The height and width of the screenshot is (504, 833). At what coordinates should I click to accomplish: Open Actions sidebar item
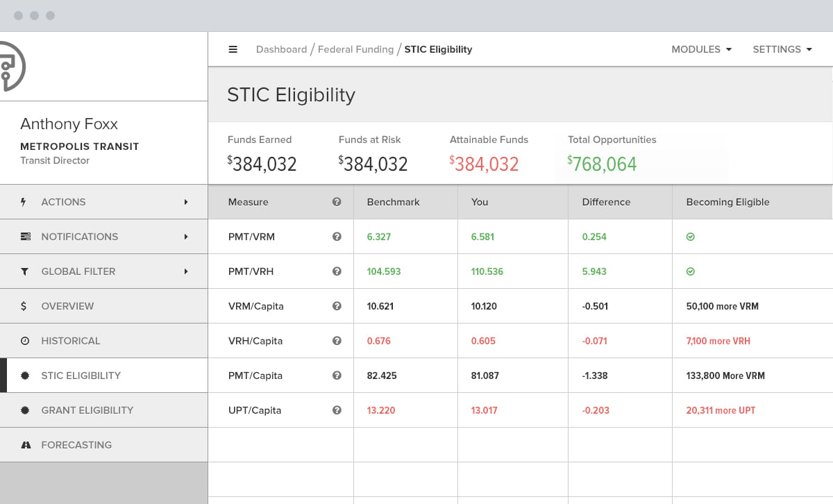pyautogui.click(x=104, y=202)
